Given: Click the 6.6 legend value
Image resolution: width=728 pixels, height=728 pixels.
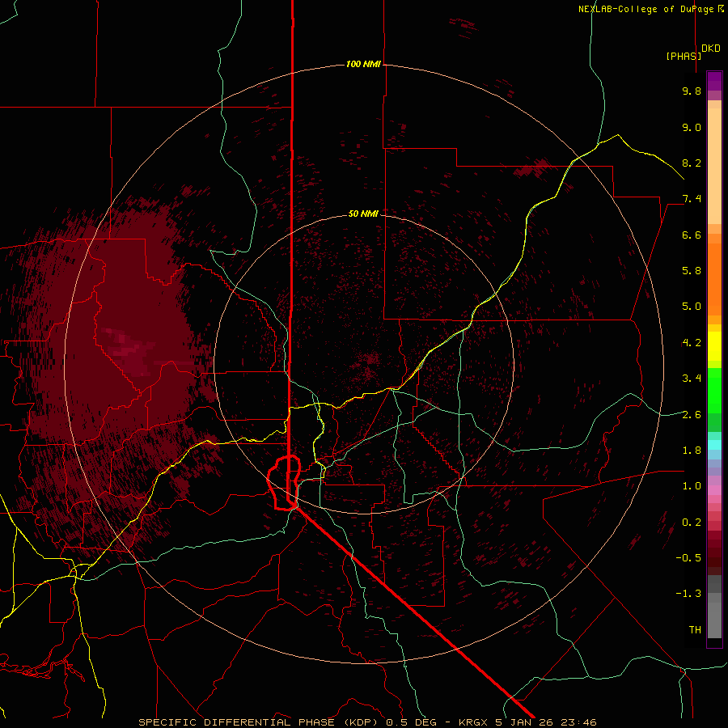Looking at the screenshot, I should 692,235.
